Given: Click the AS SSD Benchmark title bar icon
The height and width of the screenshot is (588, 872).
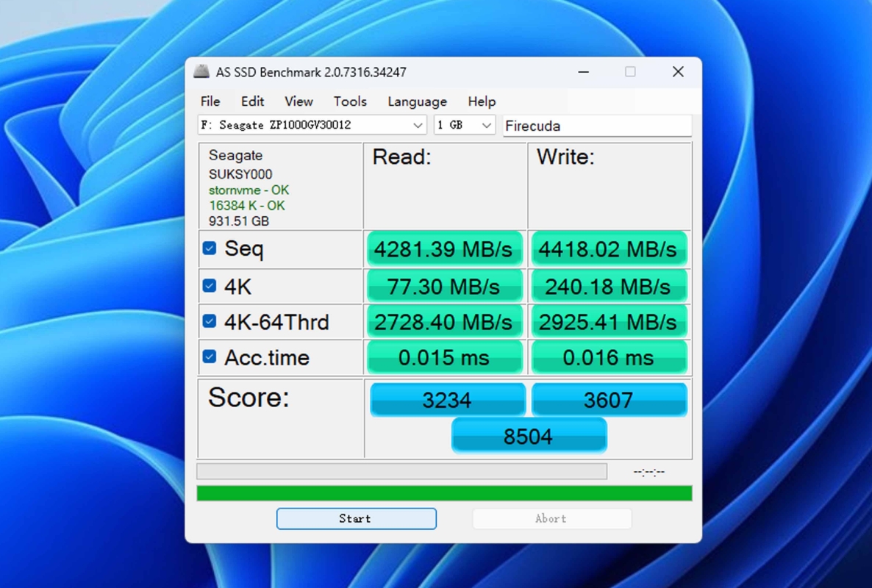Looking at the screenshot, I should tap(201, 71).
